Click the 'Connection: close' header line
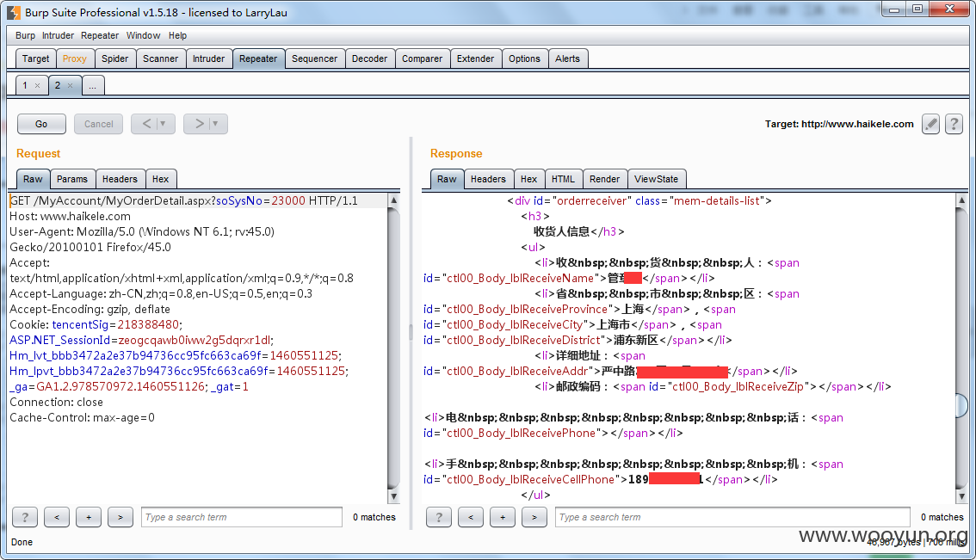The image size is (976, 560). click(x=56, y=402)
